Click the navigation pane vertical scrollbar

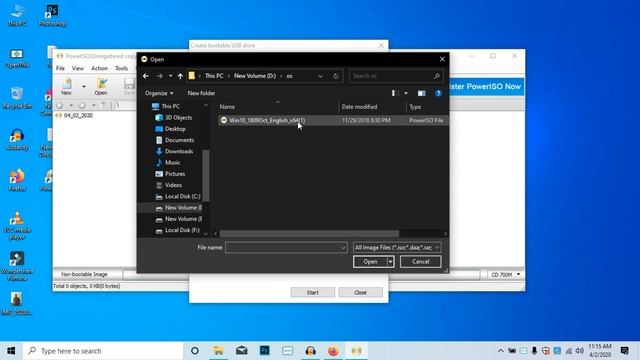click(206, 176)
